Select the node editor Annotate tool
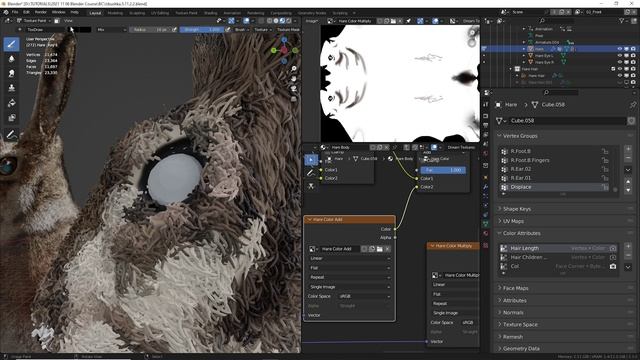Image resolution: width=640 pixels, height=360 pixels. click(311, 173)
